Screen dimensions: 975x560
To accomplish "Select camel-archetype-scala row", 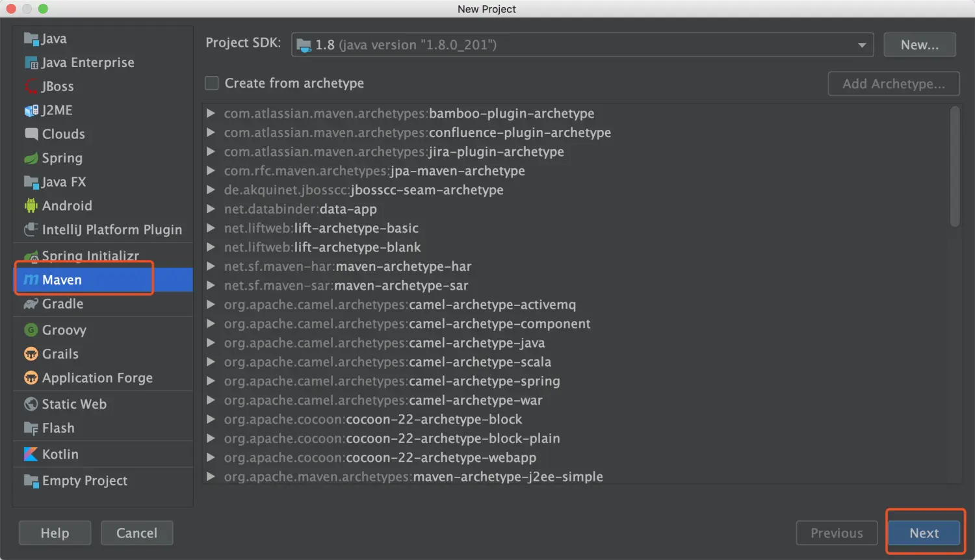I will 577,362.
